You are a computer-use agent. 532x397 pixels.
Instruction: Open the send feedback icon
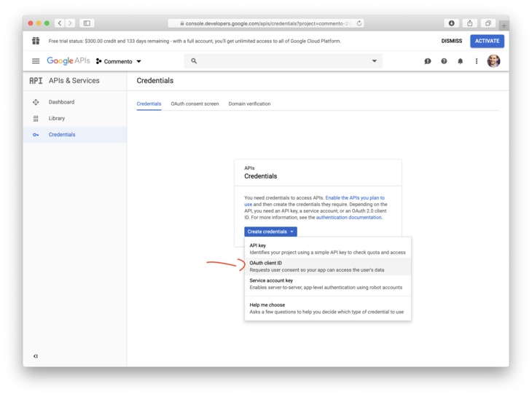click(x=428, y=61)
